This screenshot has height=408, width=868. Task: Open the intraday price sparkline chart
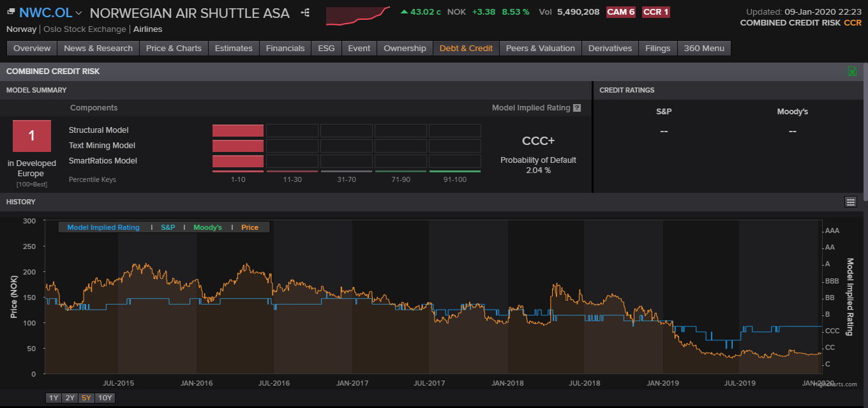pos(357,16)
